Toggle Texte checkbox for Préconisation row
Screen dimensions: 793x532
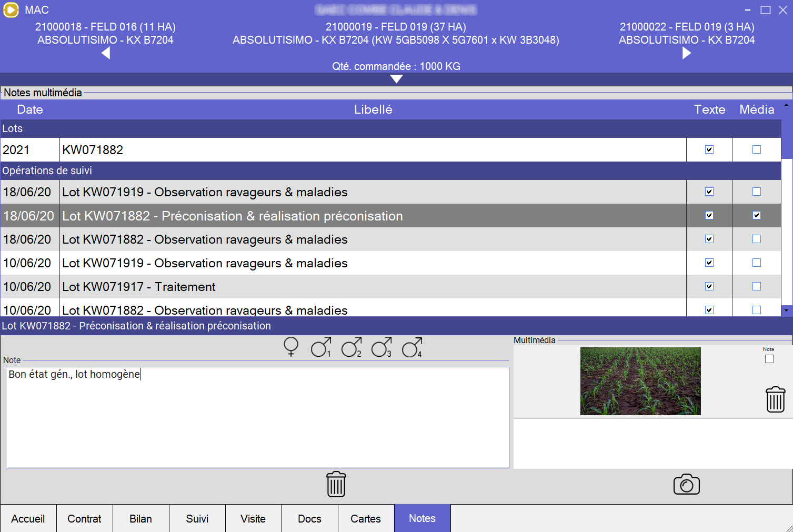pyautogui.click(x=709, y=215)
